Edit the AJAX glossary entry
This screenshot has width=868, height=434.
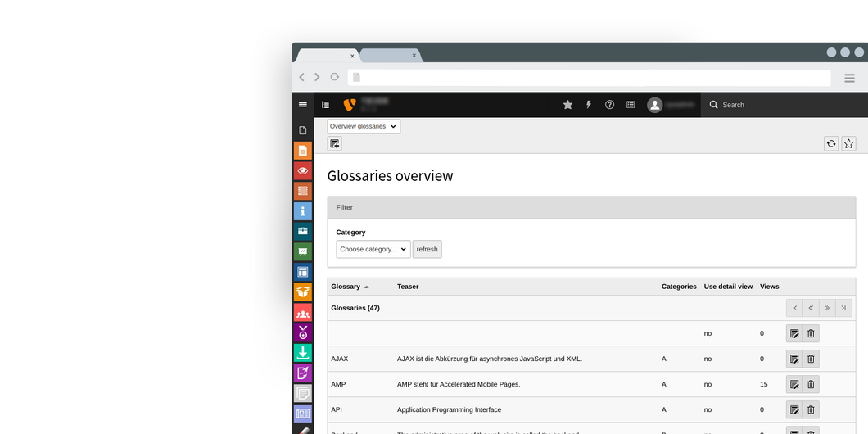pos(794,359)
